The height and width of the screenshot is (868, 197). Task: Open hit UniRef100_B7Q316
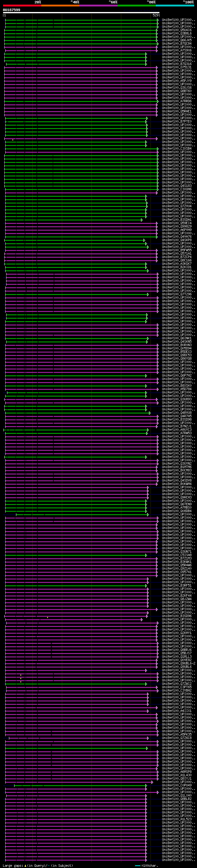(x=177, y=64)
